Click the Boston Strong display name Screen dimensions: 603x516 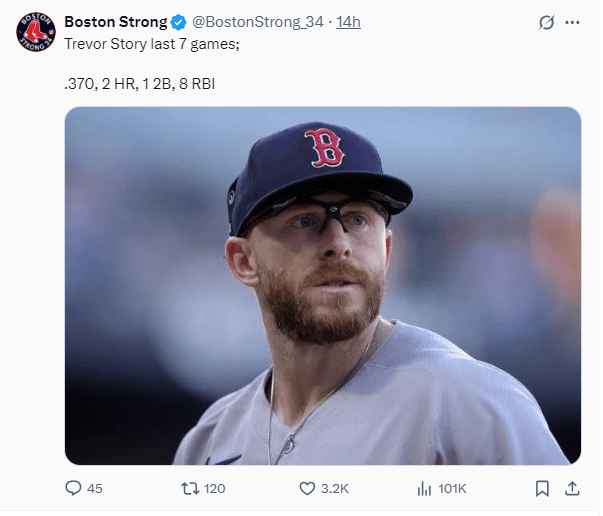pyautogui.click(x=115, y=22)
